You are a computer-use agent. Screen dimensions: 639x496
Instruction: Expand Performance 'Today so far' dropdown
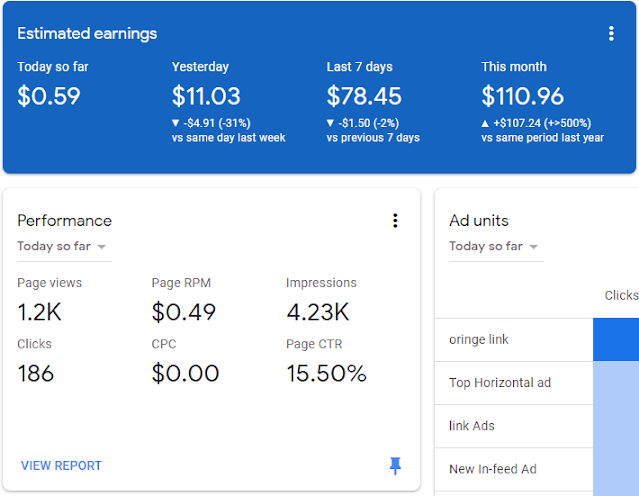pyautogui.click(x=62, y=247)
